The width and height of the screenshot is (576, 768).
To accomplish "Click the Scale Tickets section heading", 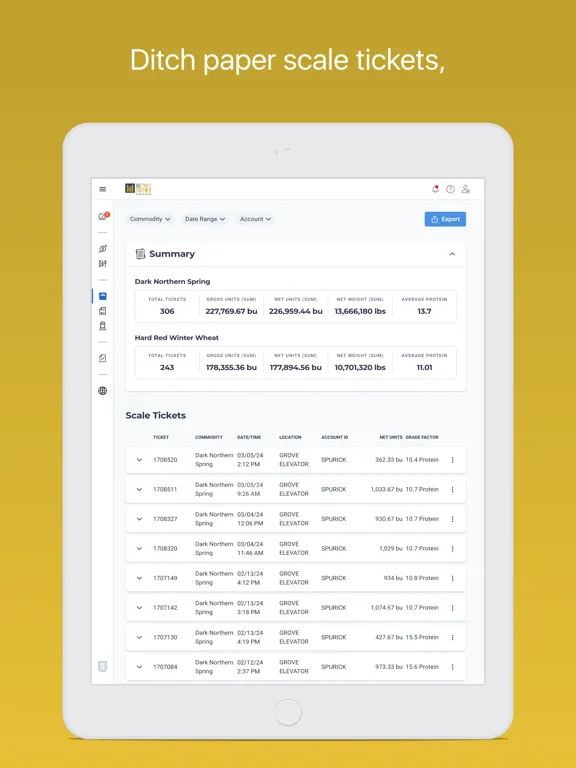I will pyautogui.click(x=156, y=415).
